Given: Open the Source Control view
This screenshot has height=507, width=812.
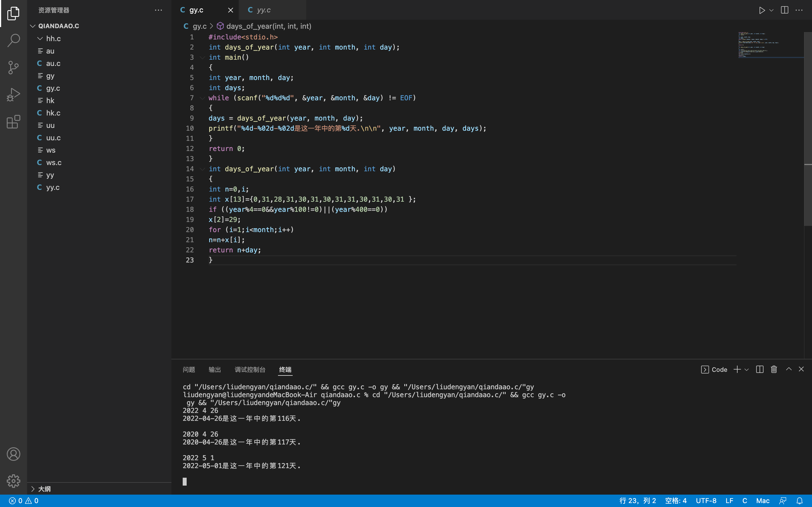Looking at the screenshot, I should click(x=14, y=67).
